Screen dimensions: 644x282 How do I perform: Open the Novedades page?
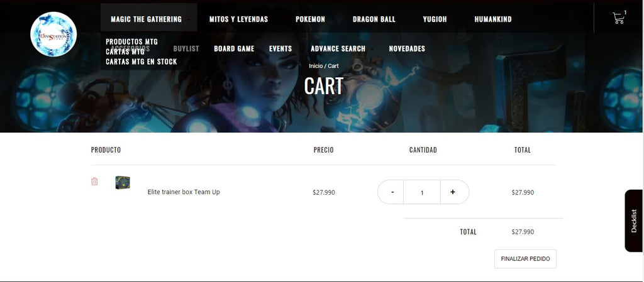point(407,48)
